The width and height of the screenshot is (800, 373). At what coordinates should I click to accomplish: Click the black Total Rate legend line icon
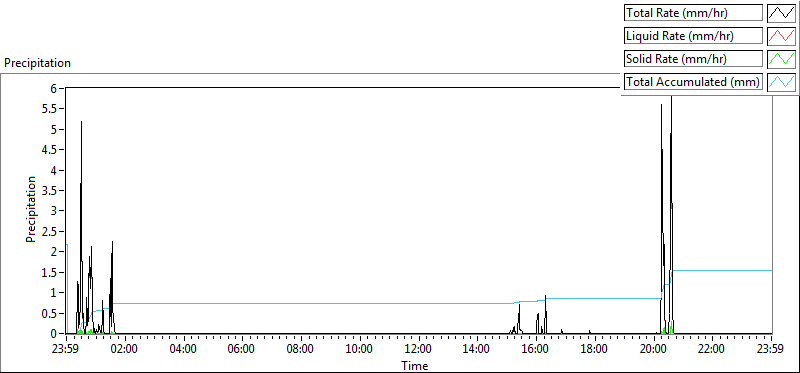pos(782,13)
